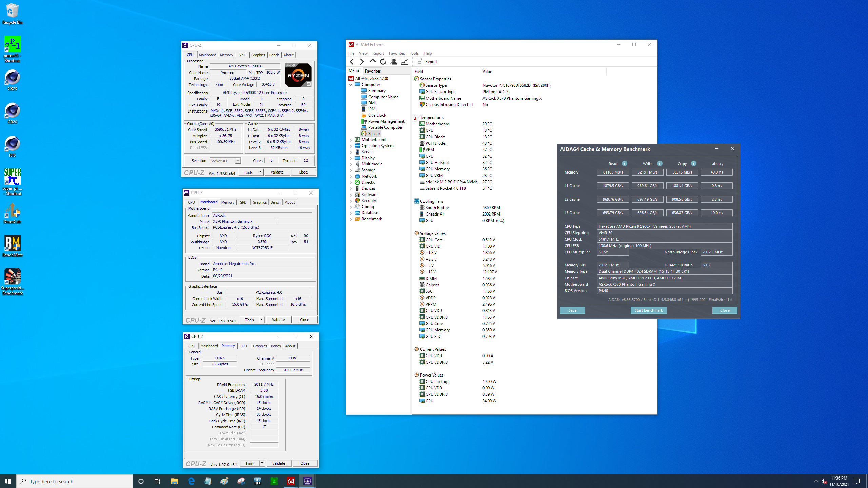Sort by the Field column header
Screen dimensions: 868x488
click(x=446, y=72)
